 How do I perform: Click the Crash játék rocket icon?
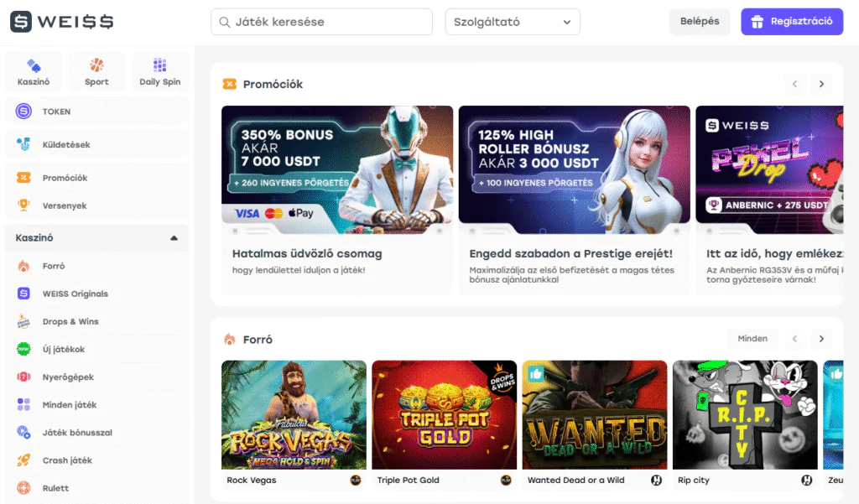(x=23, y=460)
